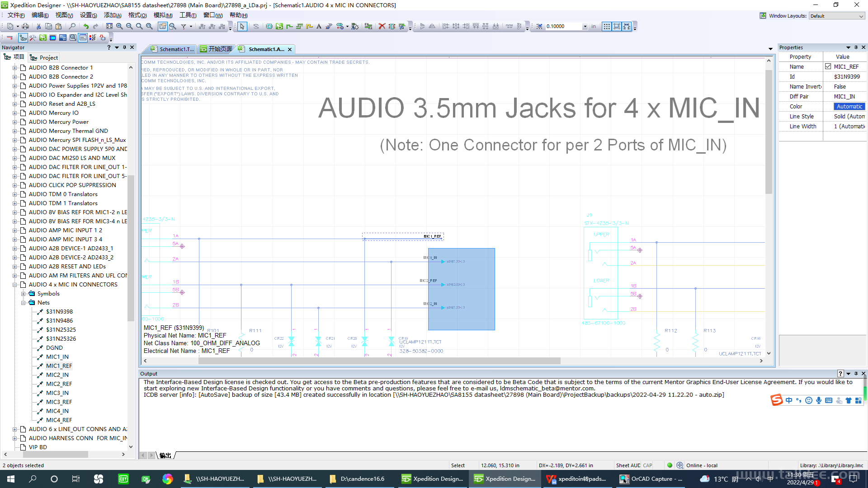Viewport: 868px width, 488px height.
Task: Click the Zoom In icon
Action: click(x=119, y=26)
